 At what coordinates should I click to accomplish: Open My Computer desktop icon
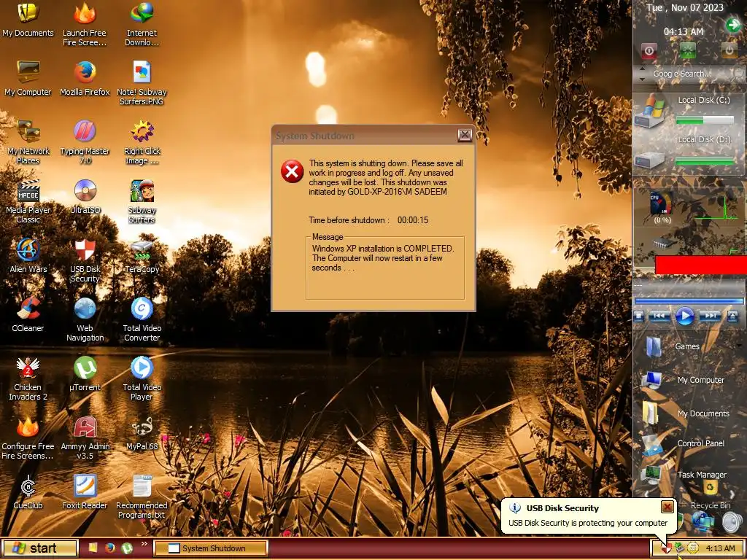click(28, 79)
